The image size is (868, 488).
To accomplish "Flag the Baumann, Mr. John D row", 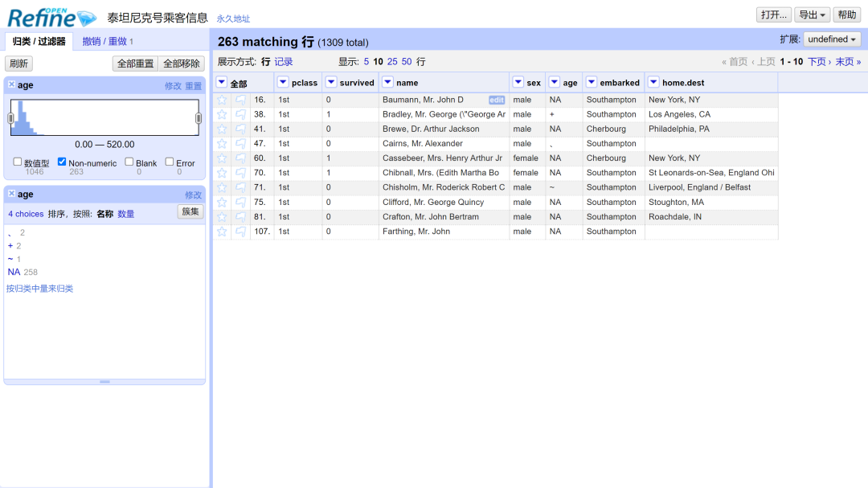I will pyautogui.click(x=240, y=100).
